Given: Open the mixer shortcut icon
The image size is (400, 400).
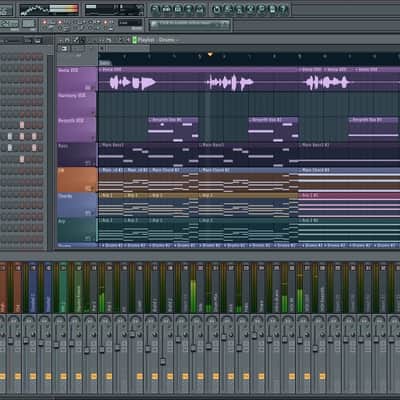Looking at the screenshot, I should pos(200,9).
